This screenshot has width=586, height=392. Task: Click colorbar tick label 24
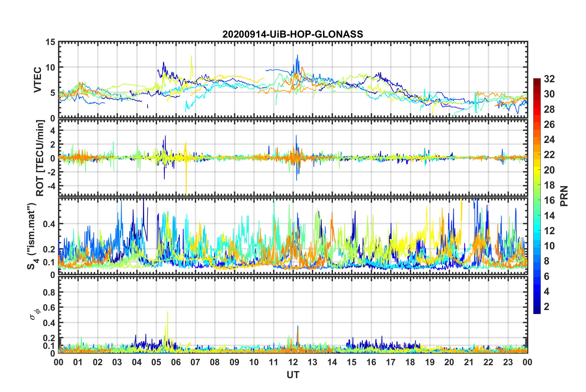tap(549, 140)
